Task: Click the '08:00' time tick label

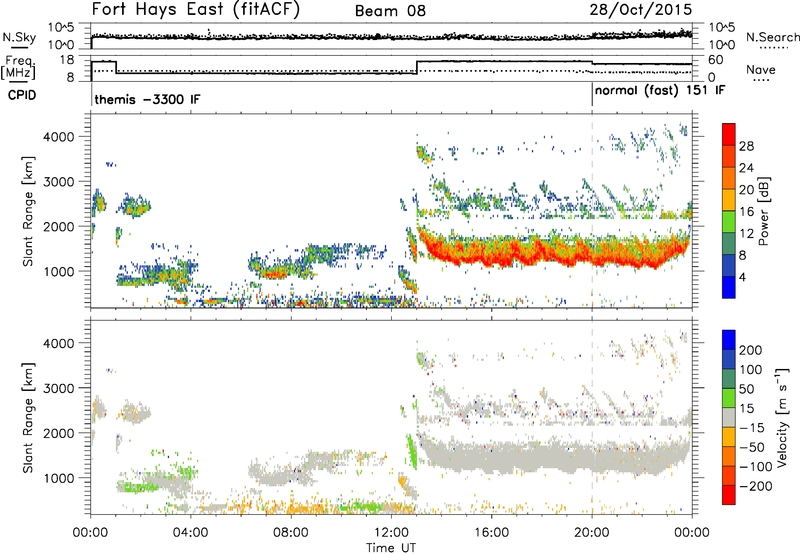Action: pyautogui.click(x=291, y=533)
